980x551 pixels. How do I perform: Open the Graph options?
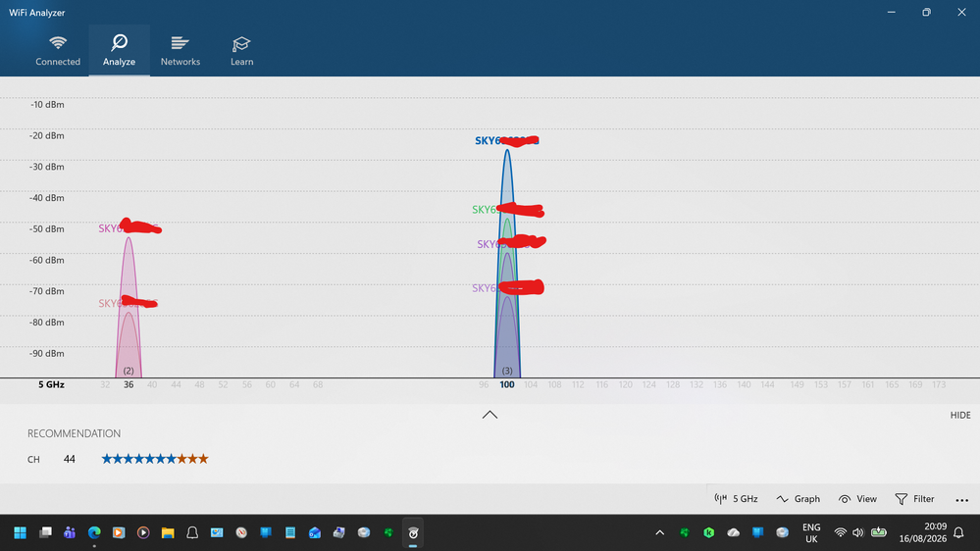[799, 498]
